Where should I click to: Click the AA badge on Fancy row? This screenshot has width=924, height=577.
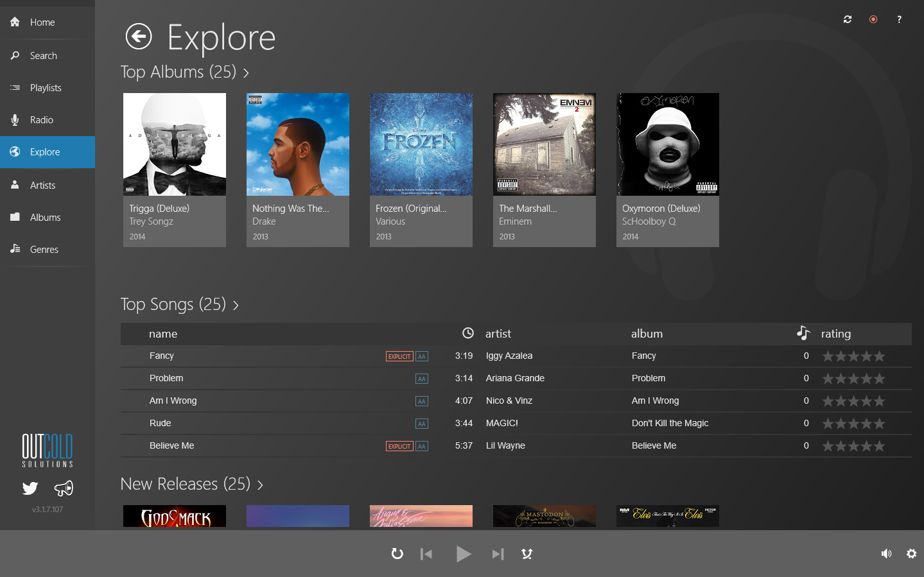[x=422, y=356]
